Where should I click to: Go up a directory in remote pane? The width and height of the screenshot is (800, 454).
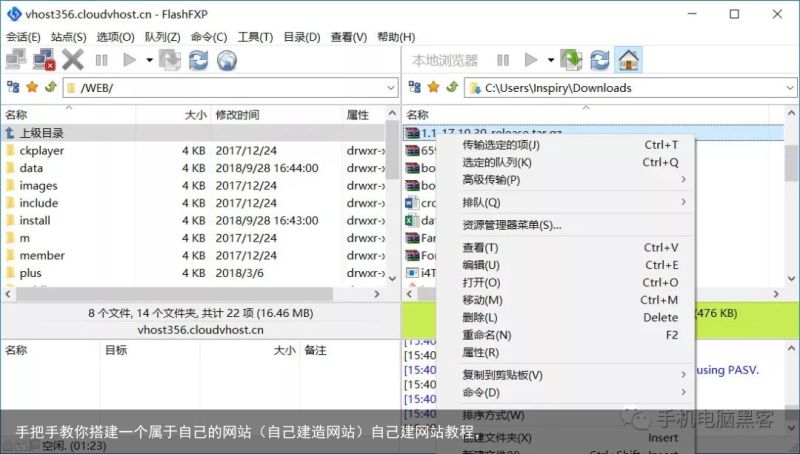51,87
